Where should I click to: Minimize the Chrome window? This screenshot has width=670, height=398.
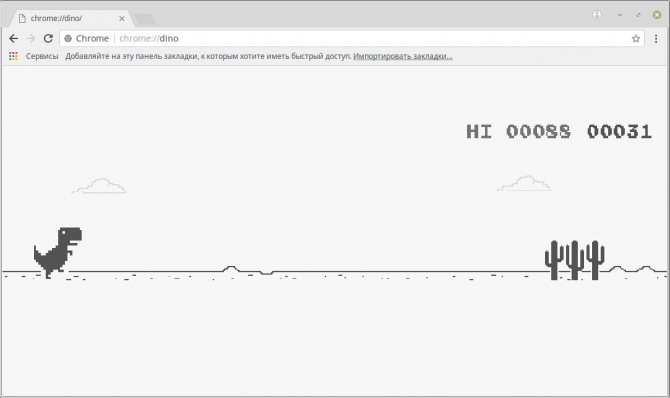pos(620,15)
